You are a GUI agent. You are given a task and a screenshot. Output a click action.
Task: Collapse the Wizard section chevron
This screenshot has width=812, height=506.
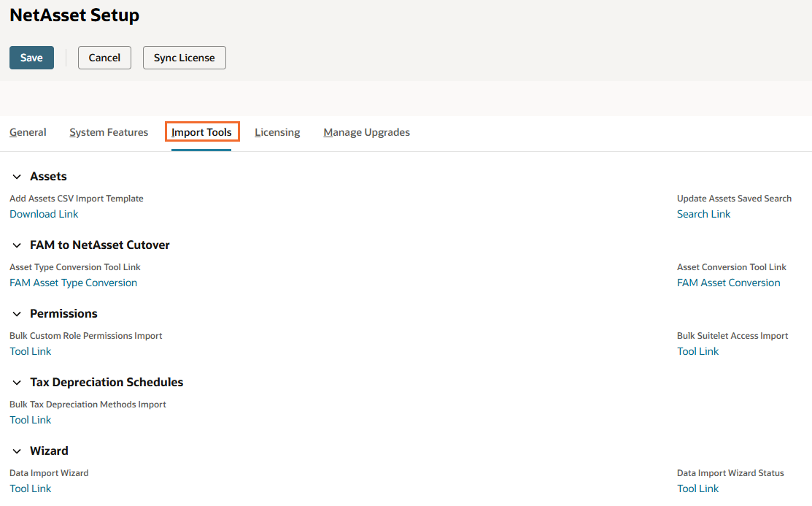point(17,451)
